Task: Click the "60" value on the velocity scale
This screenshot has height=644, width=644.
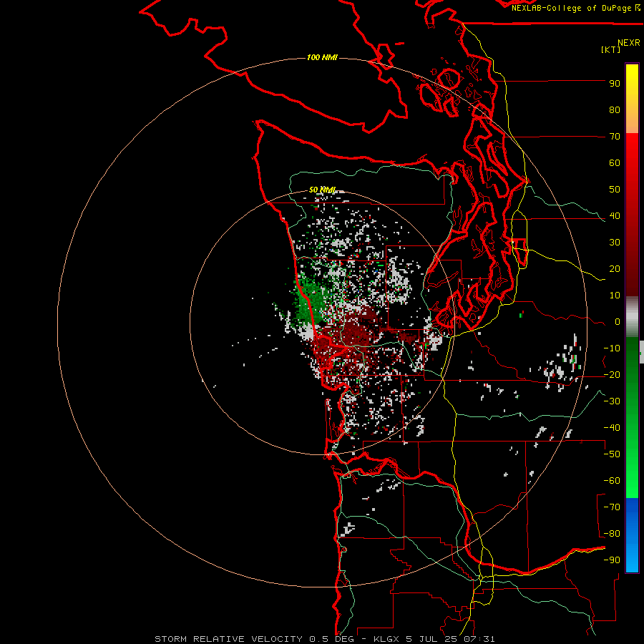Action: coord(615,163)
